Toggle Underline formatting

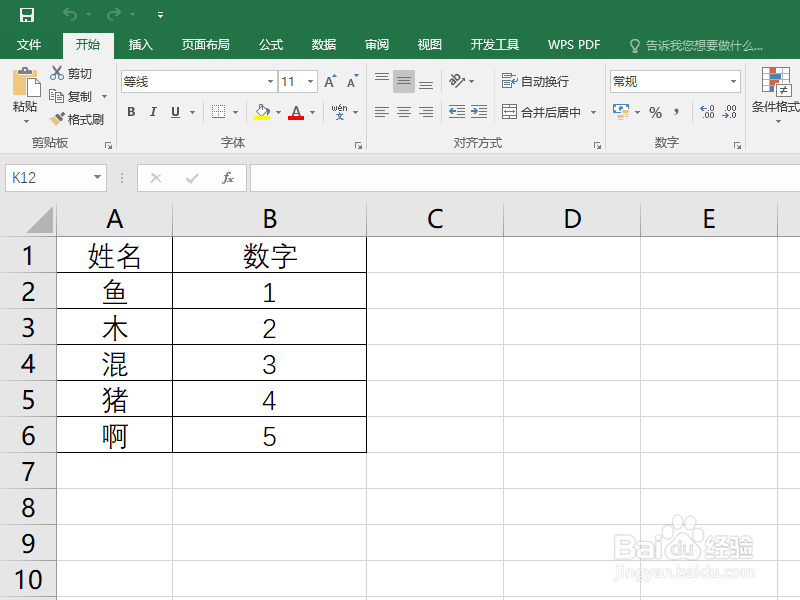coord(176,112)
